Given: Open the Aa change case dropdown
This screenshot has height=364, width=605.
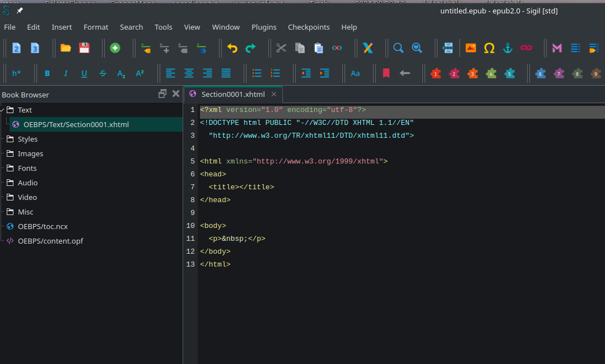Looking at the screenshot, I should 355,73.
